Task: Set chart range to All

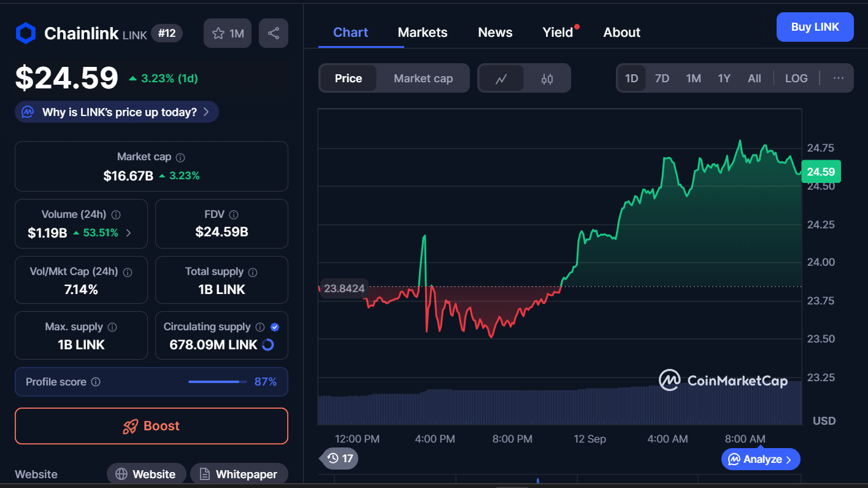Action: [755, 79]
